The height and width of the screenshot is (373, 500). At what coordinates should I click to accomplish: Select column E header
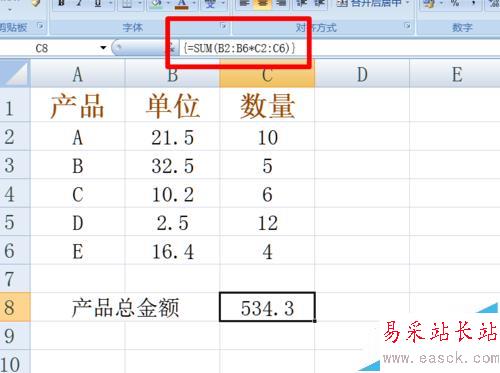455,74
